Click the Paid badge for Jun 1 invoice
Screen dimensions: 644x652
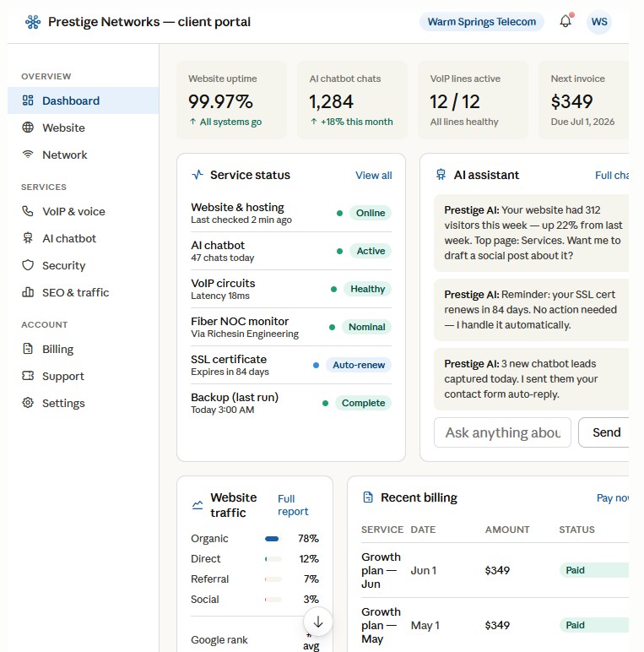point(594,570)
